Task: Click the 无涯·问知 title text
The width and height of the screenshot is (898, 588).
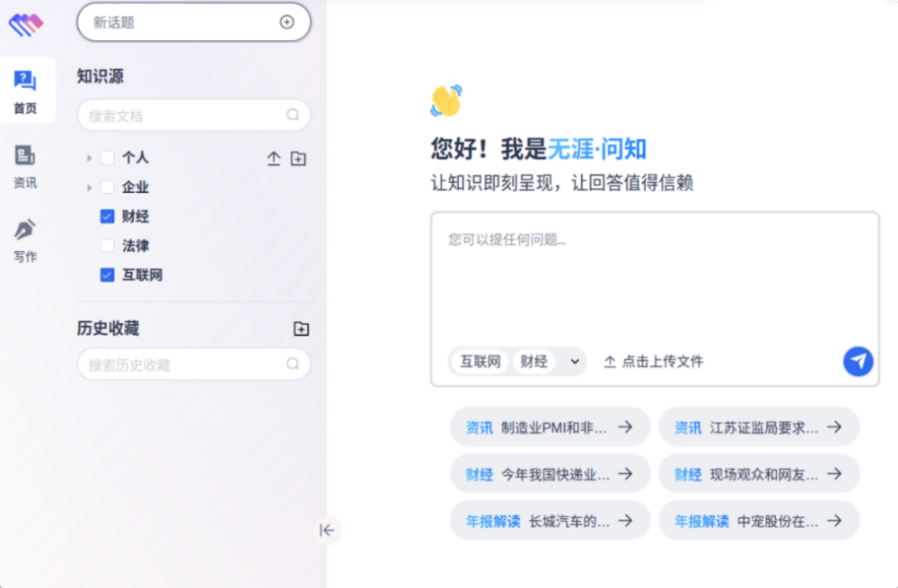Action: coord(597,150)
